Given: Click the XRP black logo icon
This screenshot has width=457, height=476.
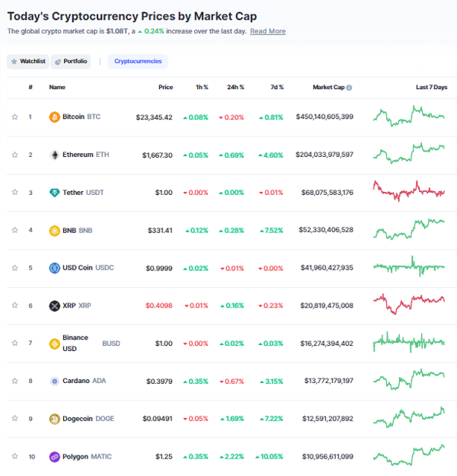Looking at the screenshot, I should [x=54, y=305].
